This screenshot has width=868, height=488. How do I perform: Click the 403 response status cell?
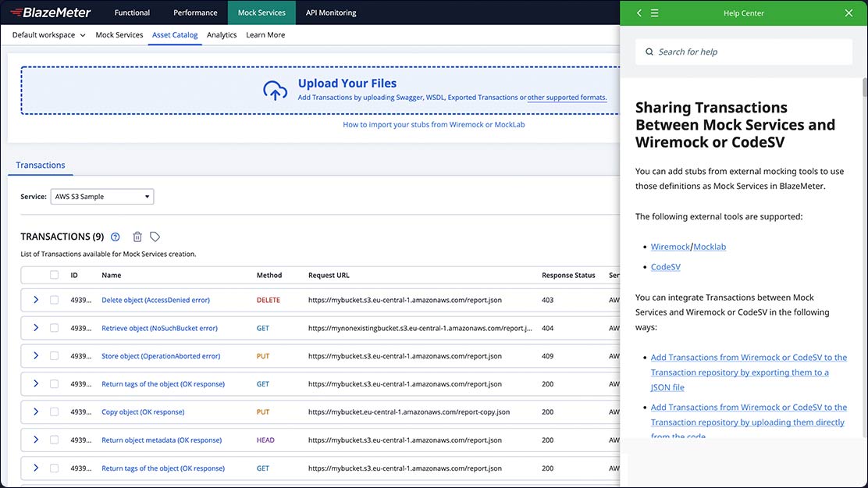(x=547, y=300)
